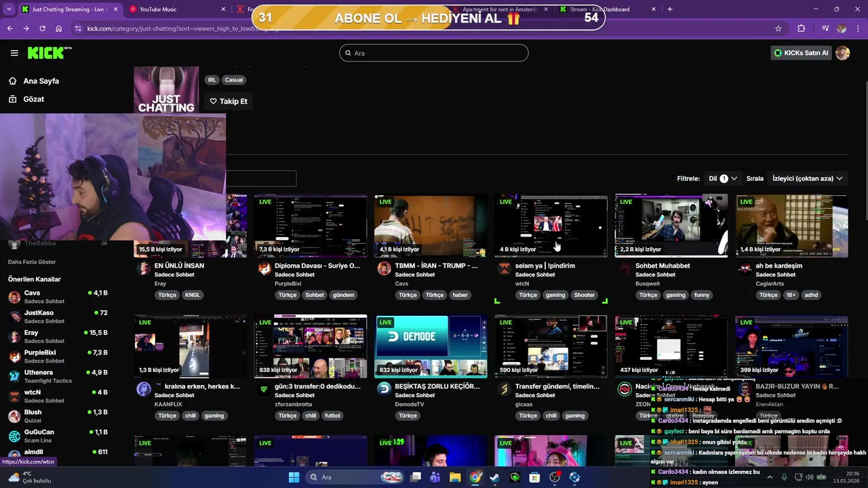Click the Takip Et follow button
Viewport: 868px width, 488px height.
pos(229,101)
